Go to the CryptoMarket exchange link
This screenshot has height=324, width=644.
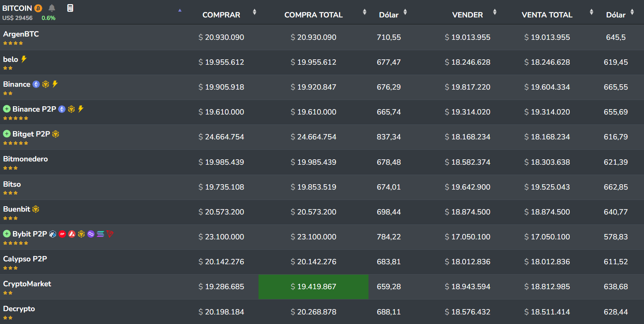pos(27,284)
